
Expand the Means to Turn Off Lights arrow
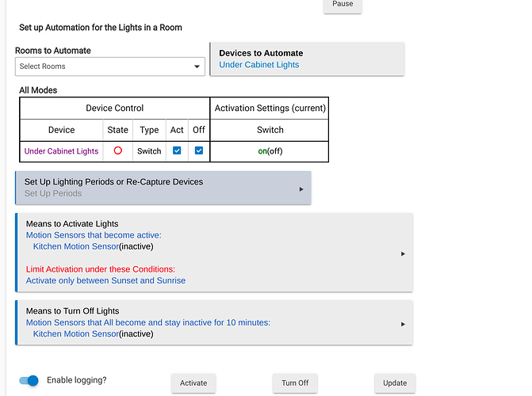pyautogui.click(x=403, y=323)
